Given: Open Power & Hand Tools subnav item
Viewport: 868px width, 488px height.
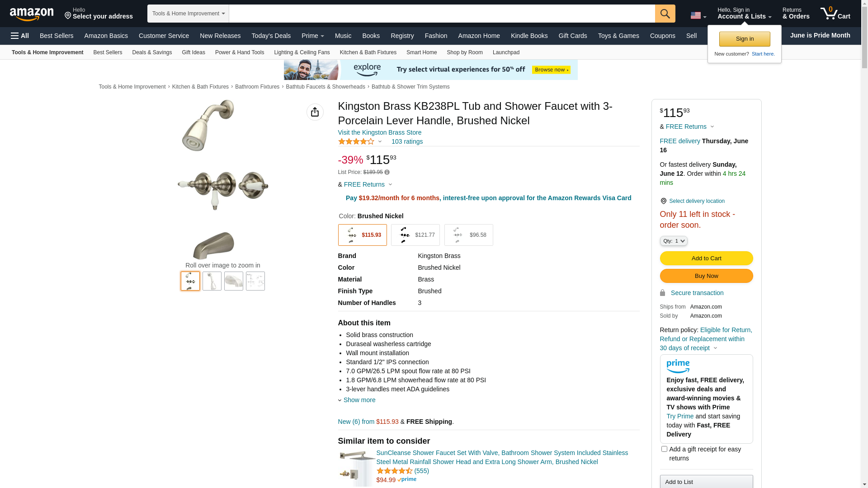Looking at the screenshot, I should [240, 52].
